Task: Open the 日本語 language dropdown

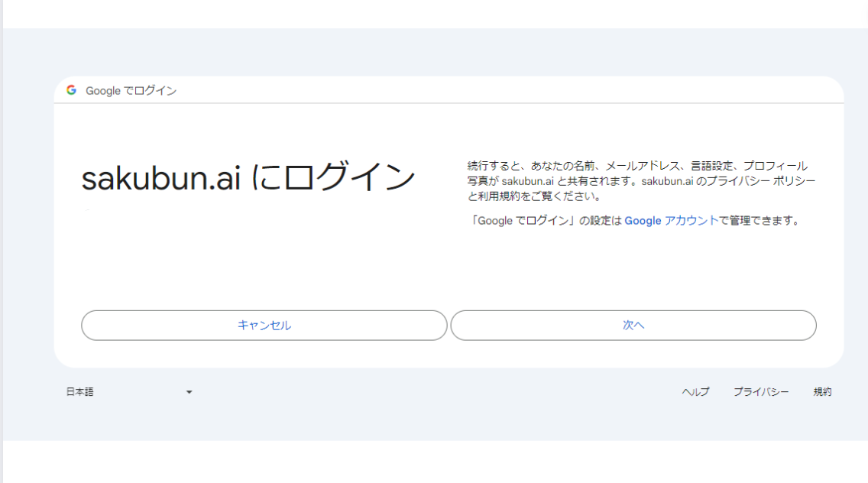Action: [129, 391]
